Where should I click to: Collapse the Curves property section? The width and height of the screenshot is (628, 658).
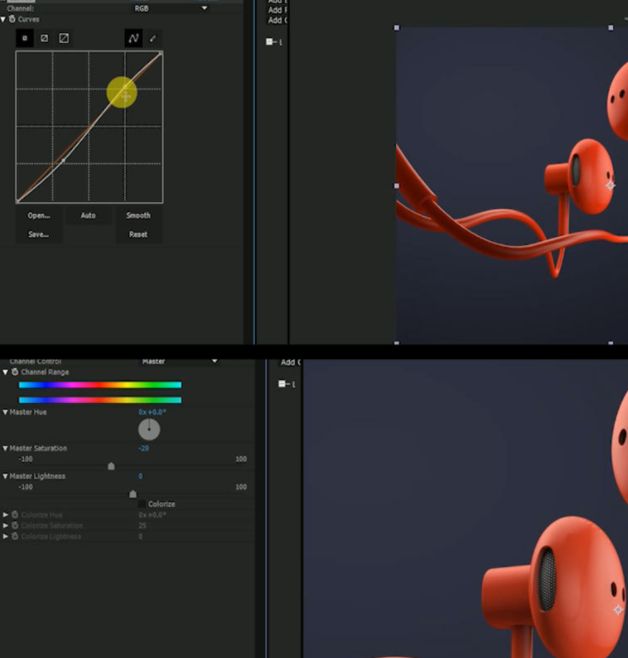[4, 19]
